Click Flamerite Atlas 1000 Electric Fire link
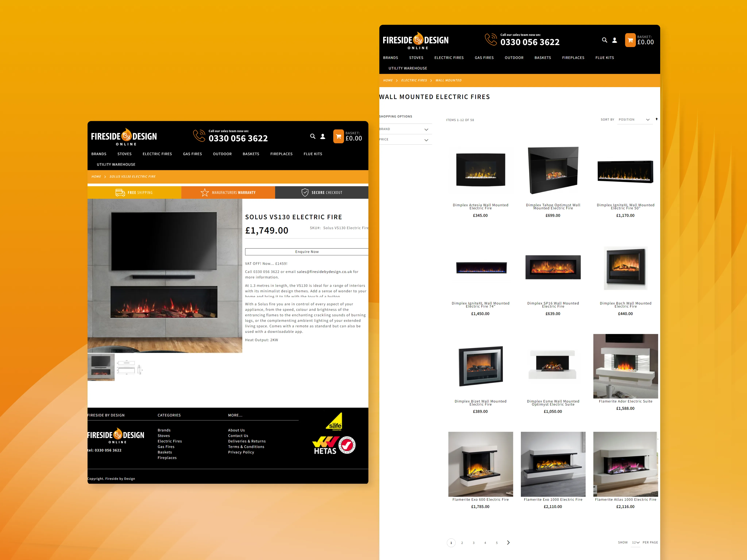 [x=625, y=499]
